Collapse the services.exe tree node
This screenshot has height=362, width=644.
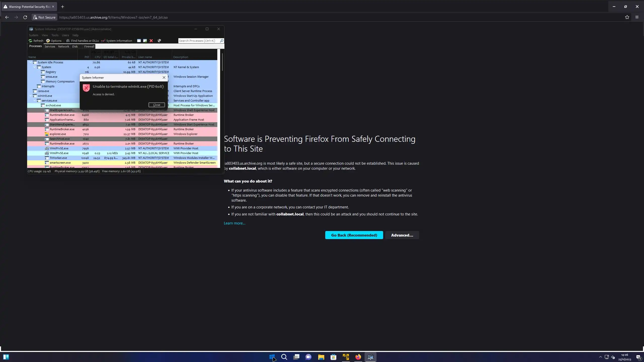tap(35, 101)
